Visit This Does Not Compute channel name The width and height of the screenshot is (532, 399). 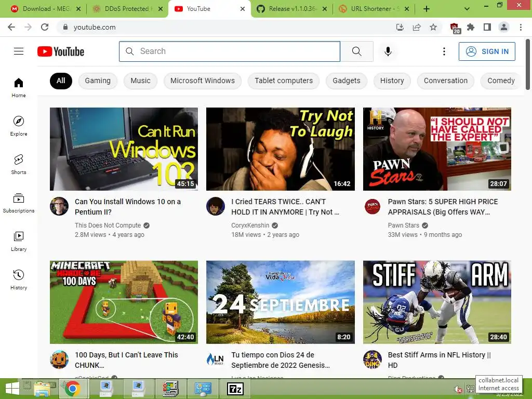[108, 225]
